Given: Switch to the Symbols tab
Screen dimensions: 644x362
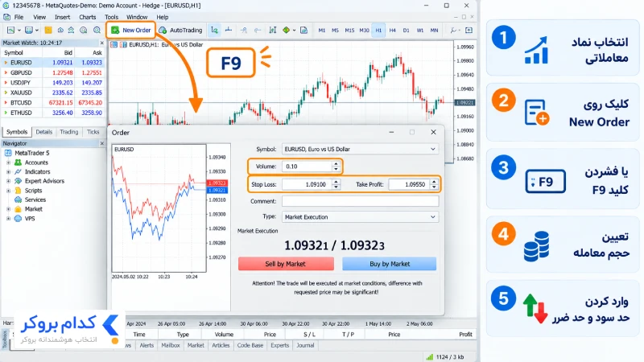Looking at the screenshot, I should coord(17,132).
